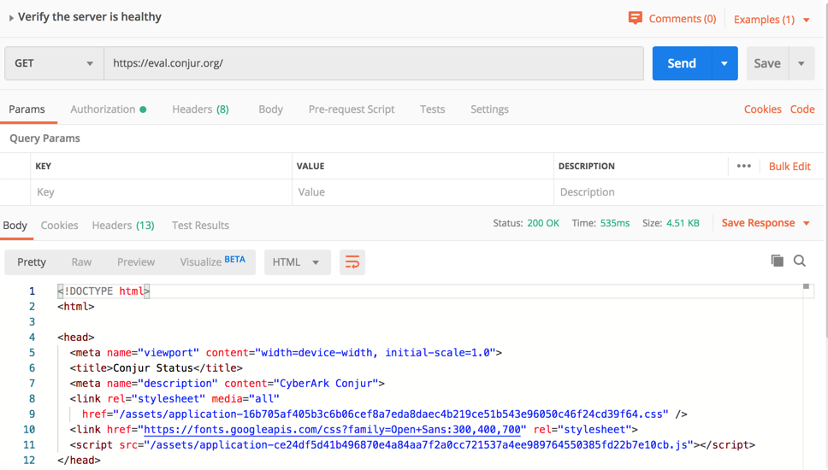Open the Pre-request Script tab

point(351,109)
